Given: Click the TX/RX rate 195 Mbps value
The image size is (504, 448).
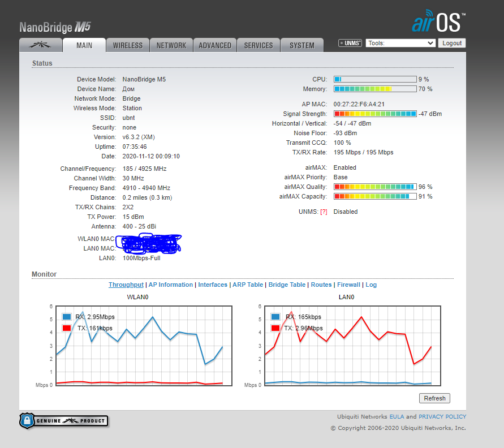Looking at the screenshot, I should click(x=364, y=152).
